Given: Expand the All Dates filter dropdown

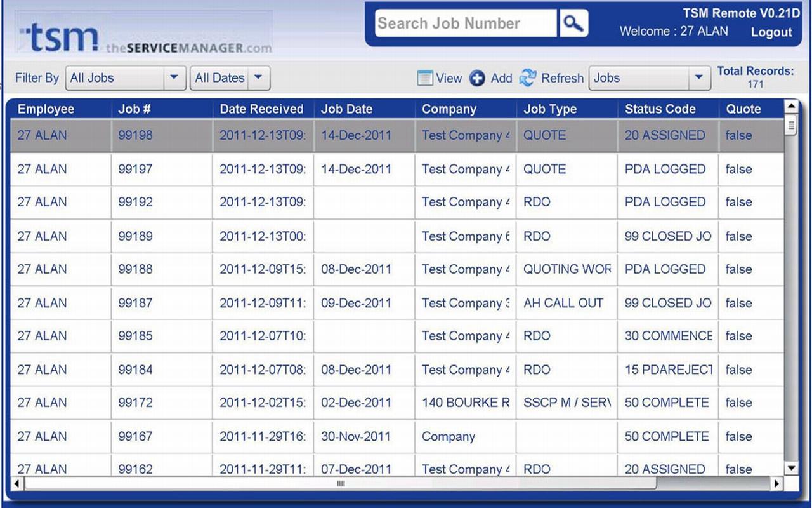Looking at the screenshot, I should (258, 78).
